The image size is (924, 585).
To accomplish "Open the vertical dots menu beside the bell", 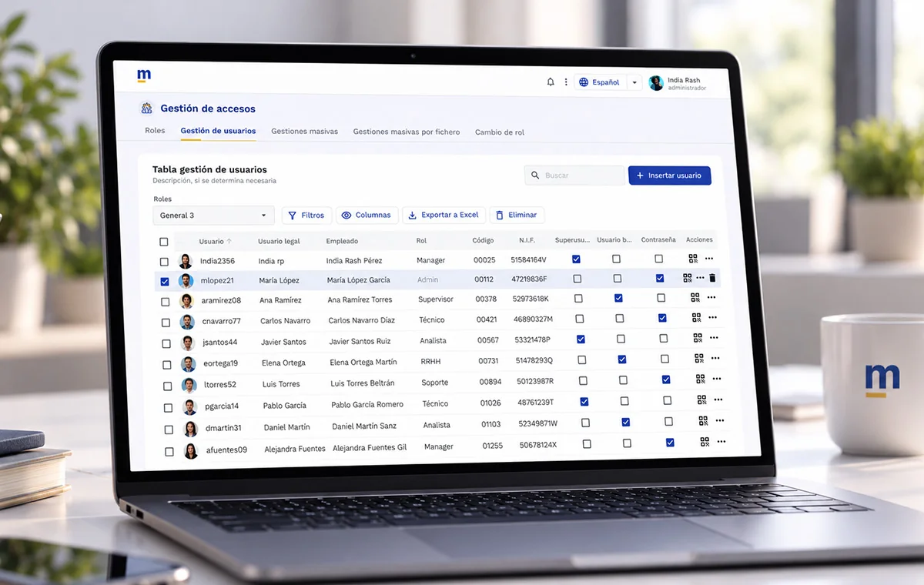I will (566, 82).
